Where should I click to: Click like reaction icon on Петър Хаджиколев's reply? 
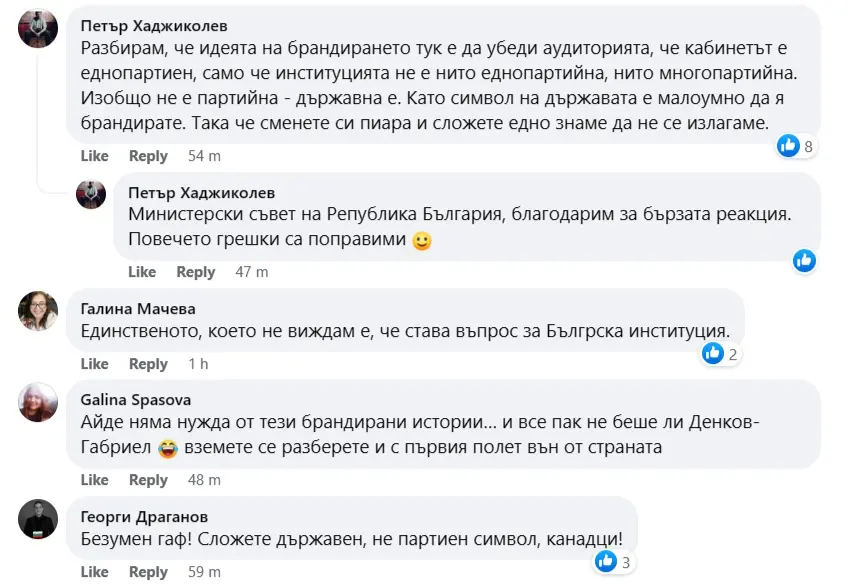804,260
